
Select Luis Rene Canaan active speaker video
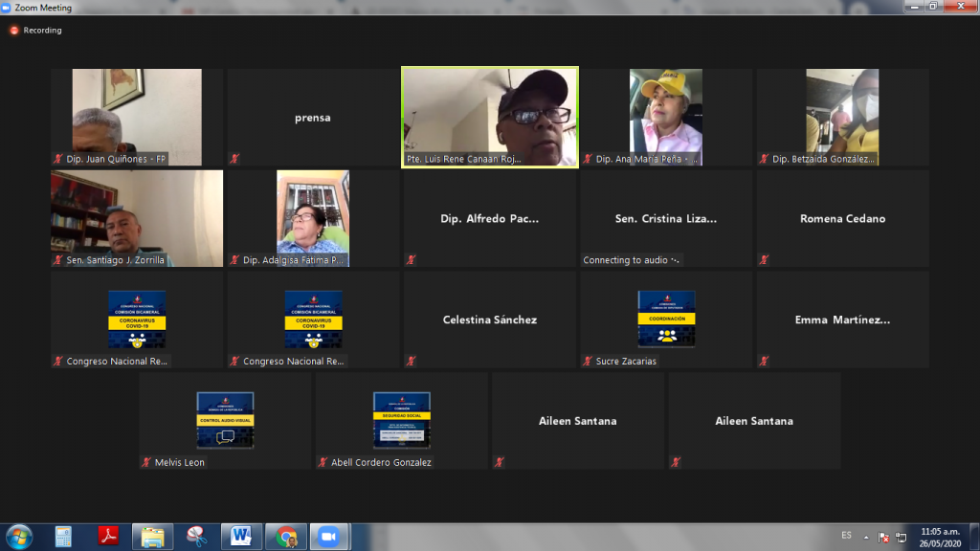point(490,117)
